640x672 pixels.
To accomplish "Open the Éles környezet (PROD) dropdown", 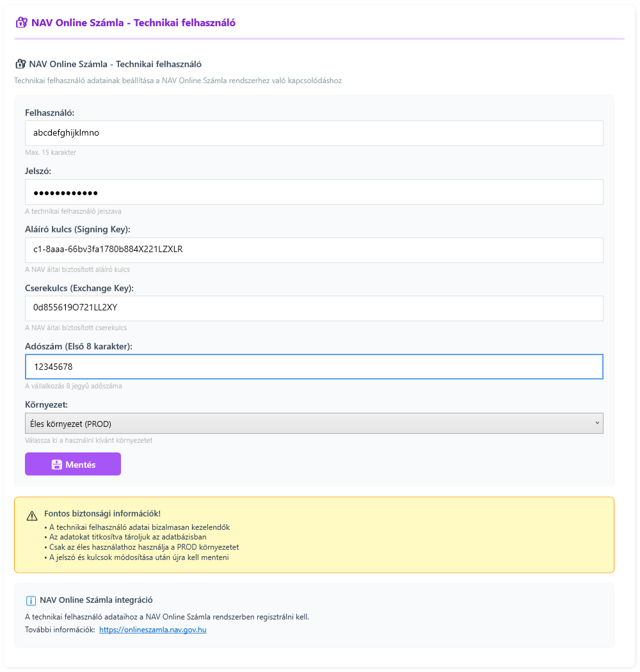I will (x=314, y=423).
